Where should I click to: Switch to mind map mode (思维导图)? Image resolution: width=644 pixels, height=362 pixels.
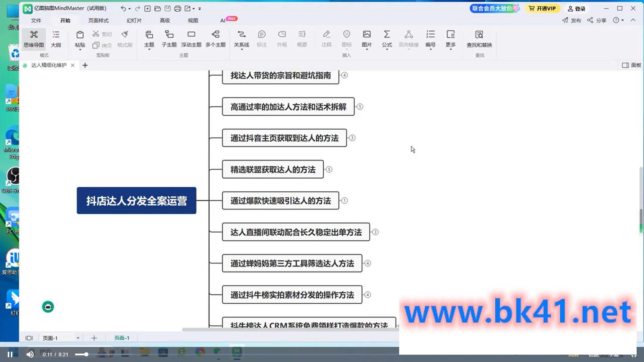pos(34,39)
